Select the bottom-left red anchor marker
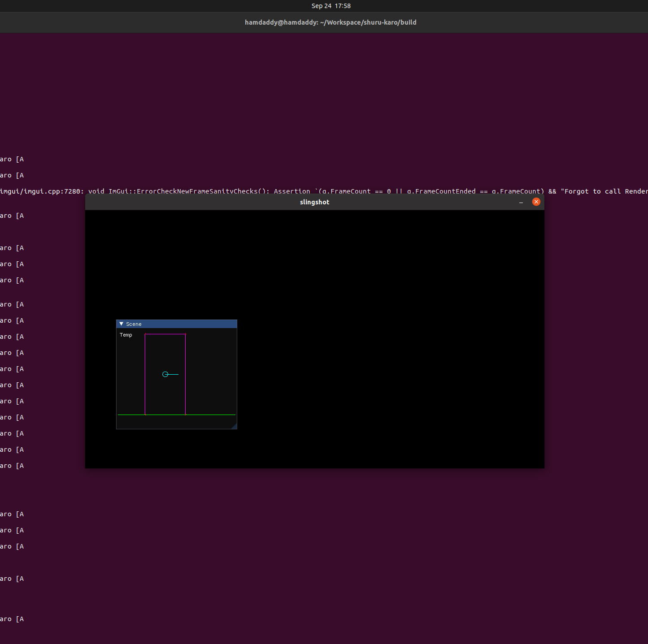The width and height of the screenshot is (648, 644). [145, 415]
